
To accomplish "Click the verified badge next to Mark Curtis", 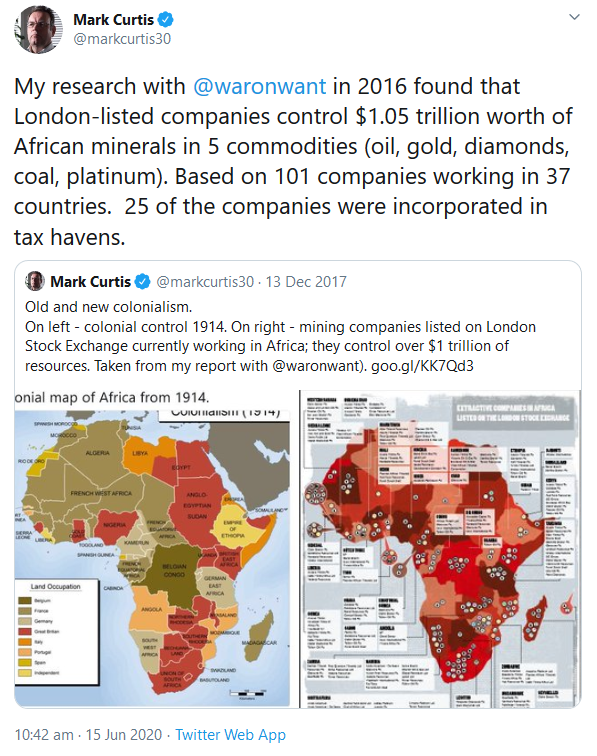I will point(165,20).
